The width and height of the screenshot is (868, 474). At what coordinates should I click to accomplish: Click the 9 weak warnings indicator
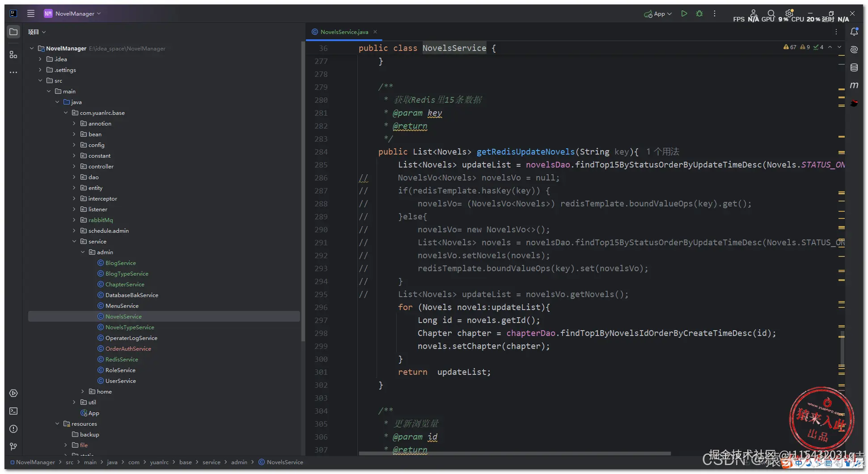805,47
